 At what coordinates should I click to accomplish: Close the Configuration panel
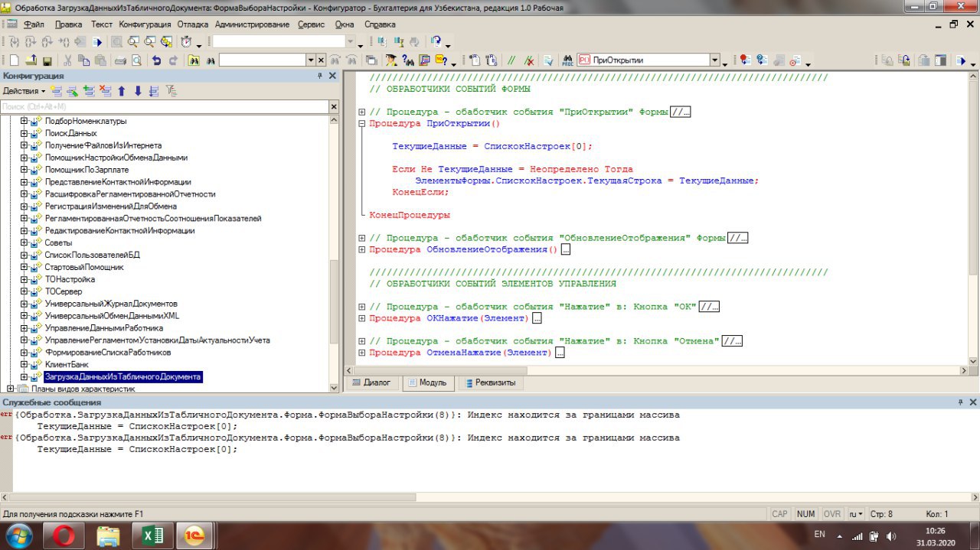click(x=332, y=76)
